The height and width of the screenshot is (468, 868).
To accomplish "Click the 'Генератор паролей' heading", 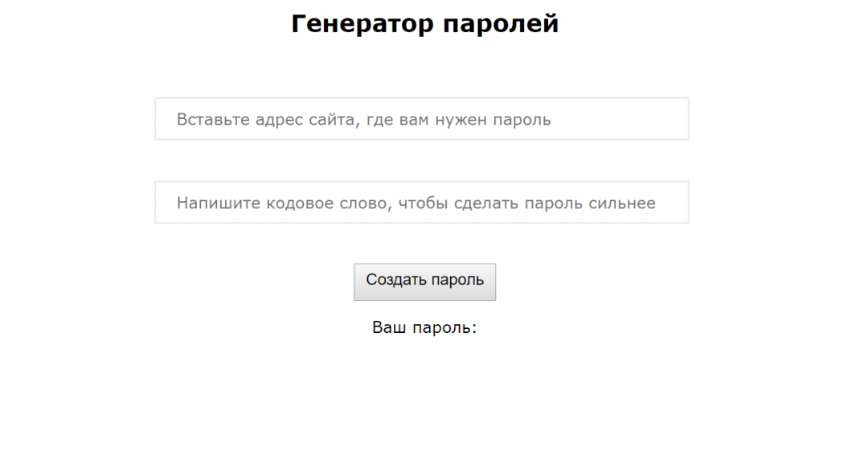I will 424,24.
